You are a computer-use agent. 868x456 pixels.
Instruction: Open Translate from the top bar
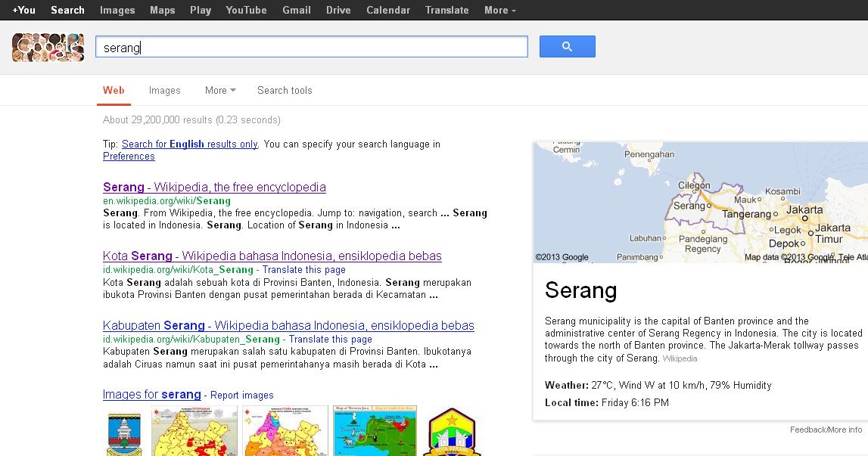pyautogui.click(x=446, y=10)
